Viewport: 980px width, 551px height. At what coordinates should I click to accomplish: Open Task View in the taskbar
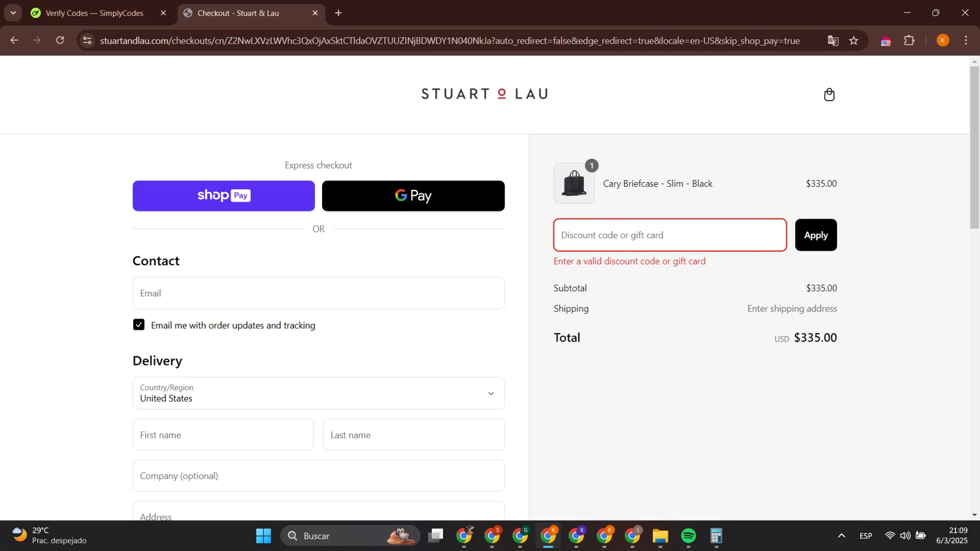pyautogui.click(x=436, y=536)
